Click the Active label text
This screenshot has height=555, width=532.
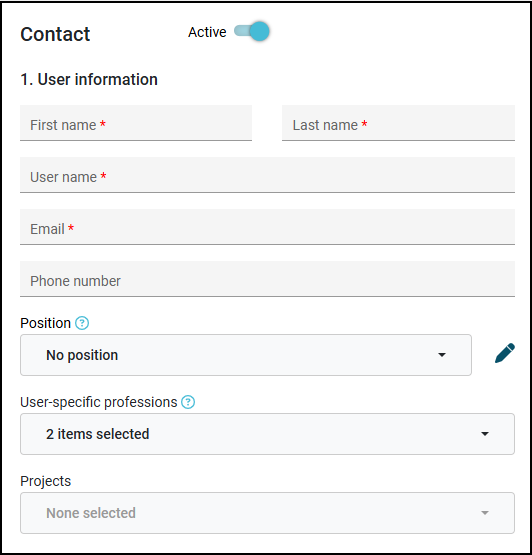pos(207,32)
